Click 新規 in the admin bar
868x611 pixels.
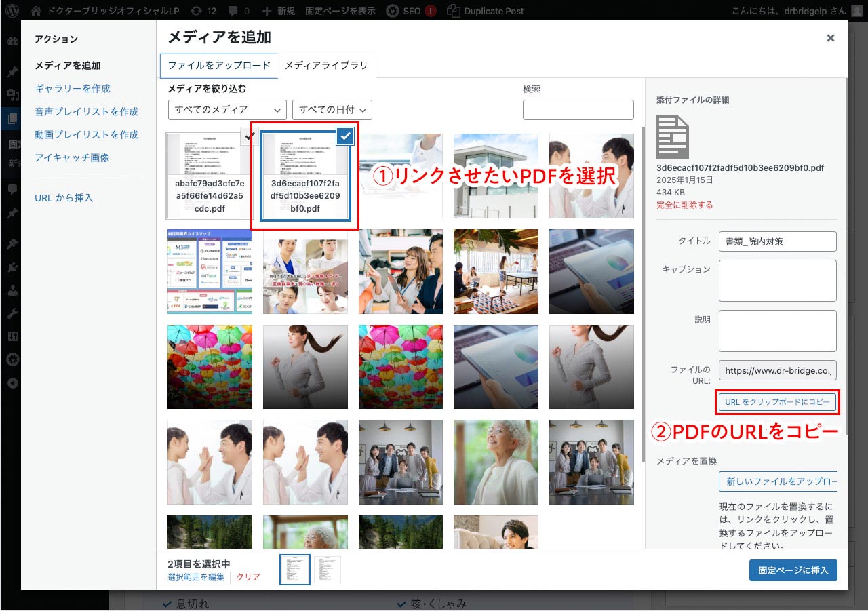[279, 11]
